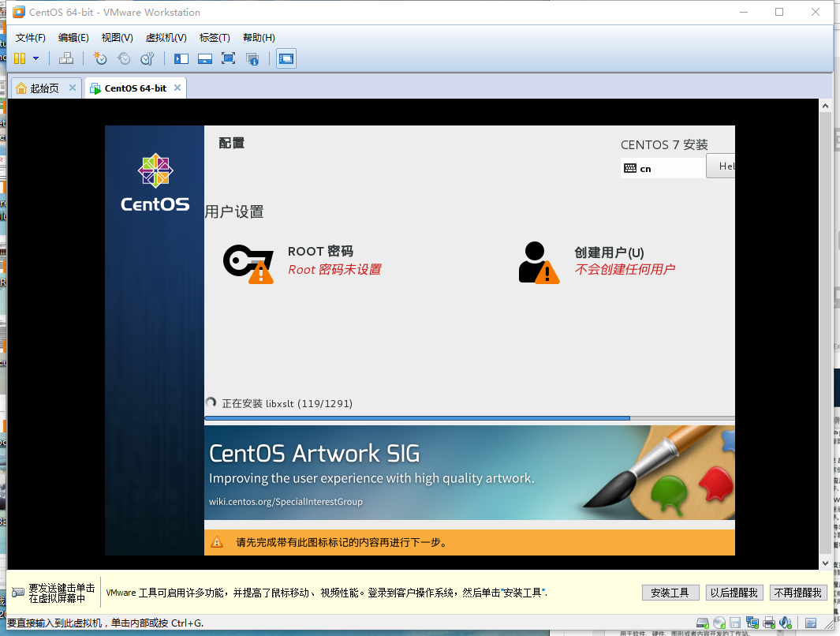Viewport: 840px width, 636px height.
Task: Click the 正在安装 libxslt (119/1291) status text
Action: 287,403
